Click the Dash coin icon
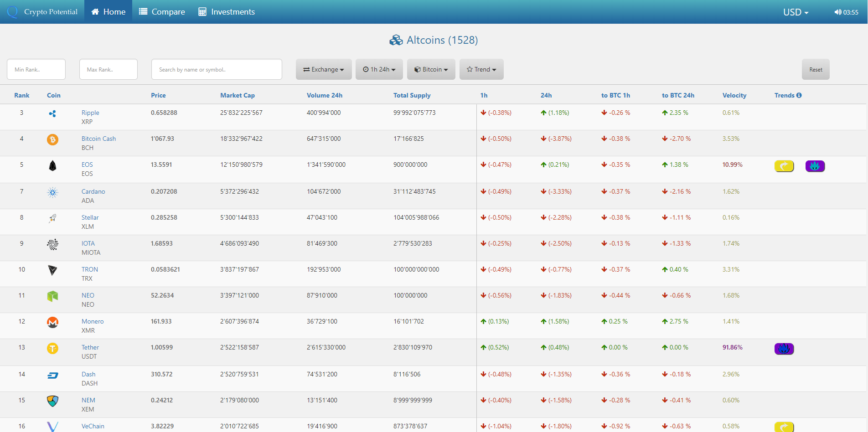 (52, 375)
